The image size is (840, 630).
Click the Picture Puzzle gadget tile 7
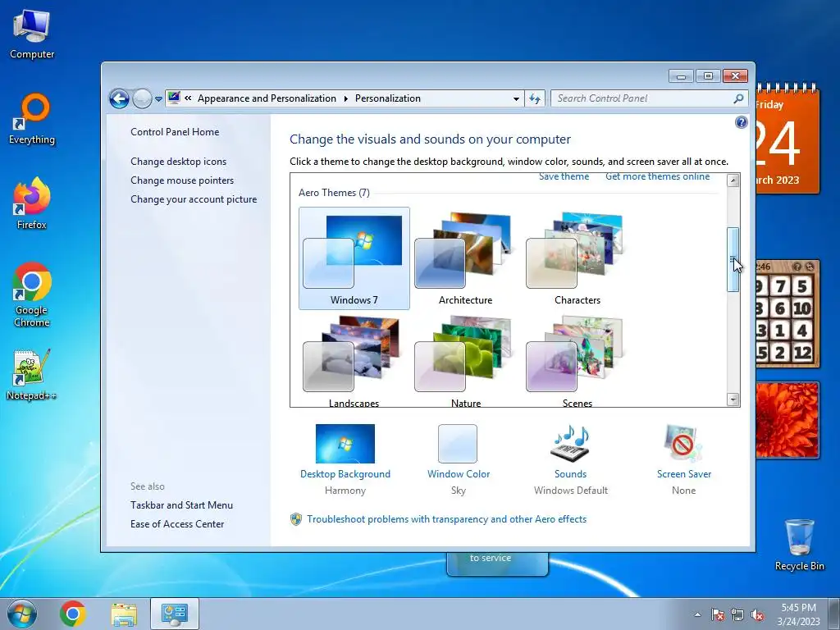point(781,286)
